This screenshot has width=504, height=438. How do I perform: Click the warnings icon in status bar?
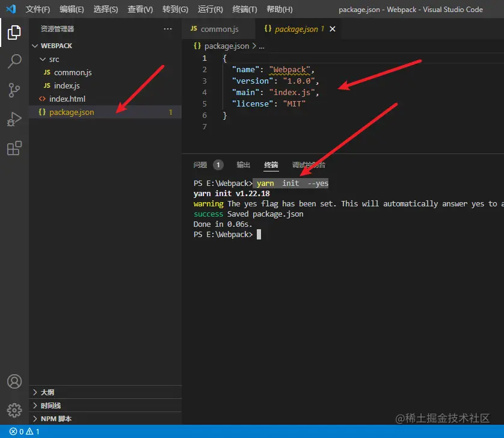[29, 431]
